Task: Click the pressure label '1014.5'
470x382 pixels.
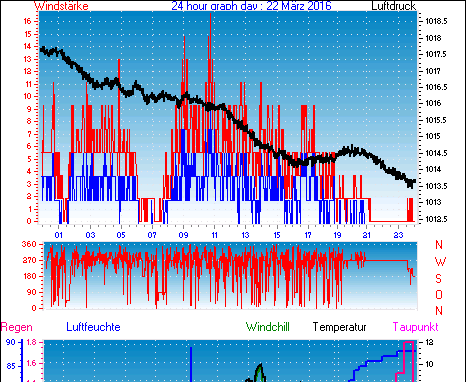Action: (x=436, y=153)
